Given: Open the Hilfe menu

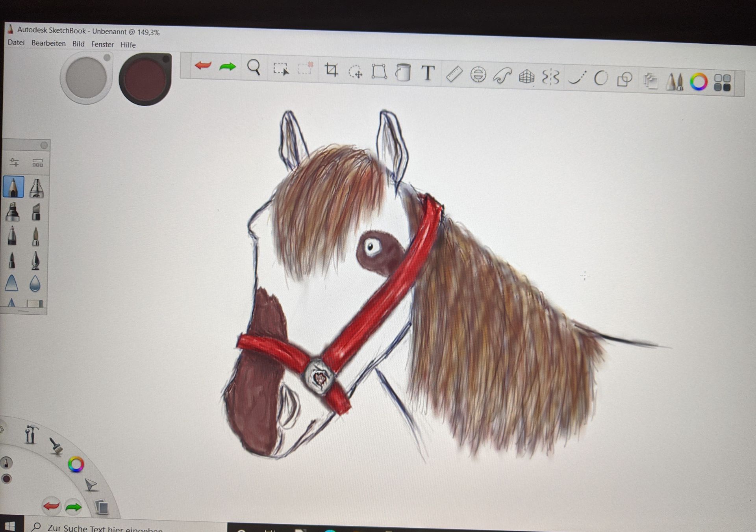Looking at the screenshot, I should (128, 45).
